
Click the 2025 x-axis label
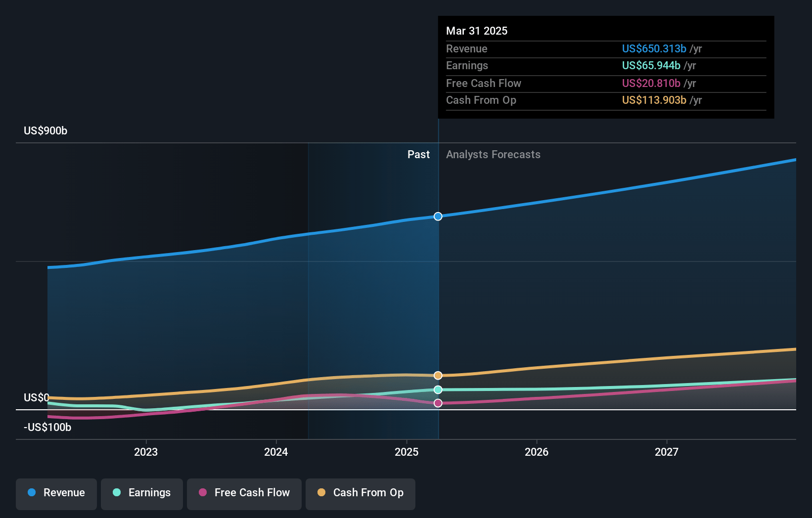click(x=406, y=452)
